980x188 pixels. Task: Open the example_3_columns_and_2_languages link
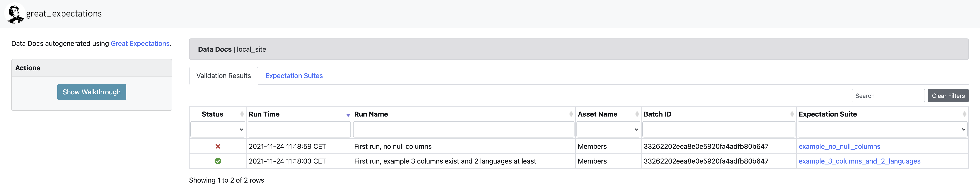[x=859, y=161]
